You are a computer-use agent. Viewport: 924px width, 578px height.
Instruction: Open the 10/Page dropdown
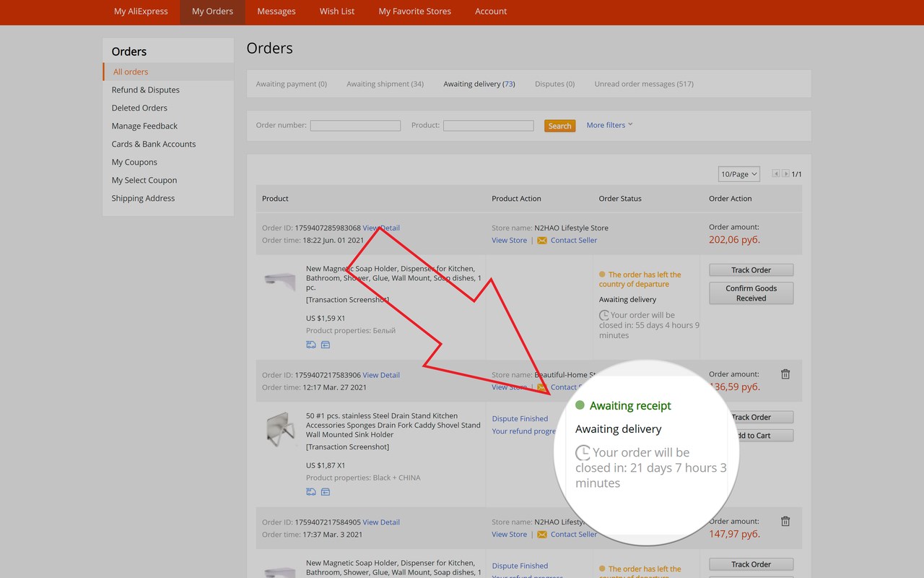(739, 174)
